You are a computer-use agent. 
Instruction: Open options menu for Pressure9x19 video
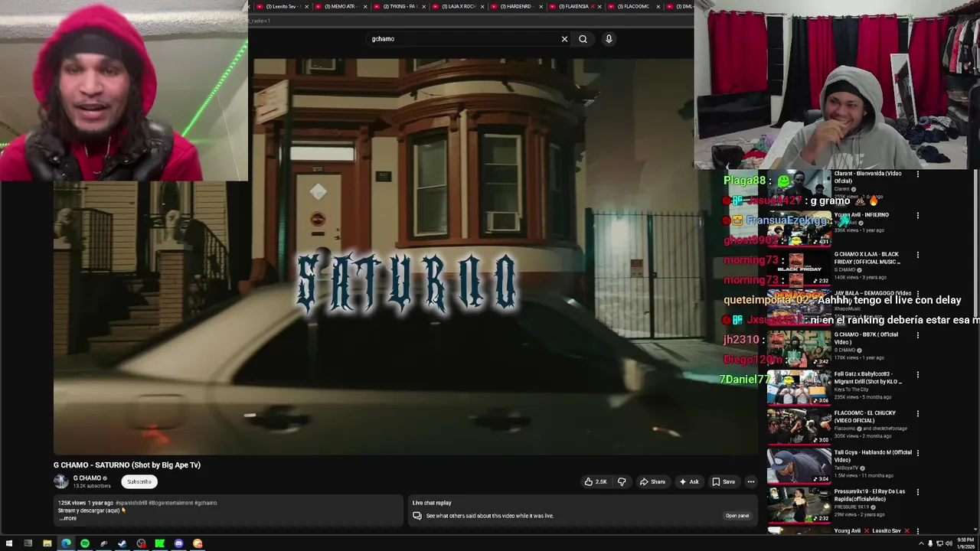pyautogui.click(x=918, y=492)
